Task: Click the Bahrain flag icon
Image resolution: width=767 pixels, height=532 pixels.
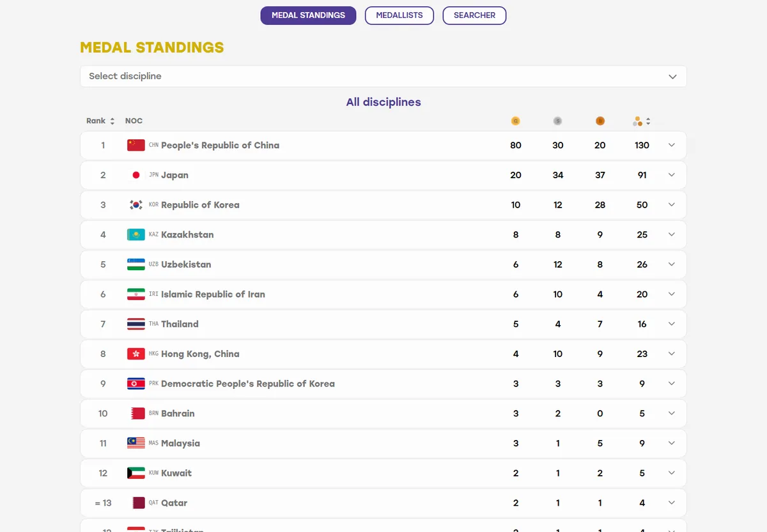Action: [x=136, y=413]
